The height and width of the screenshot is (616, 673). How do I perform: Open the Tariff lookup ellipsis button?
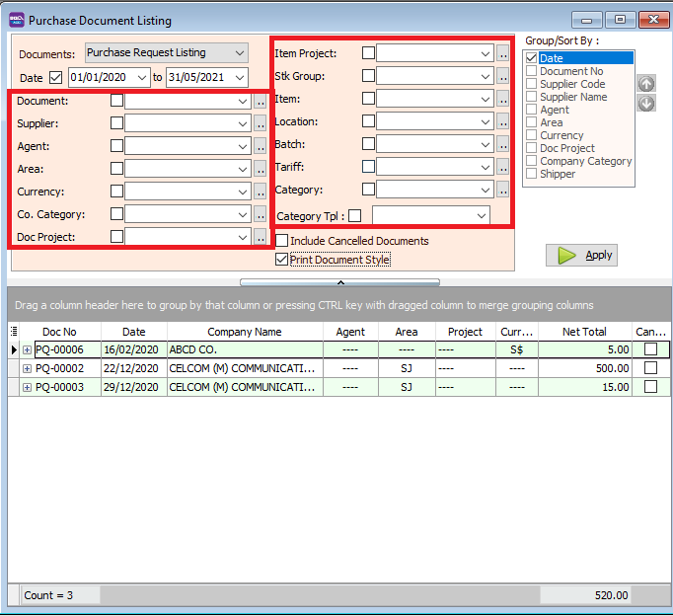click(502, 167)
